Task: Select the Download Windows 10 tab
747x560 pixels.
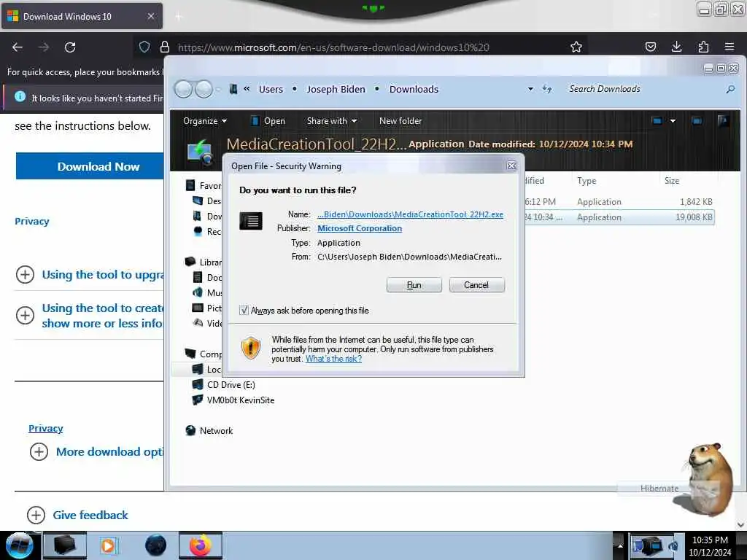Action: tap(82, 16)
